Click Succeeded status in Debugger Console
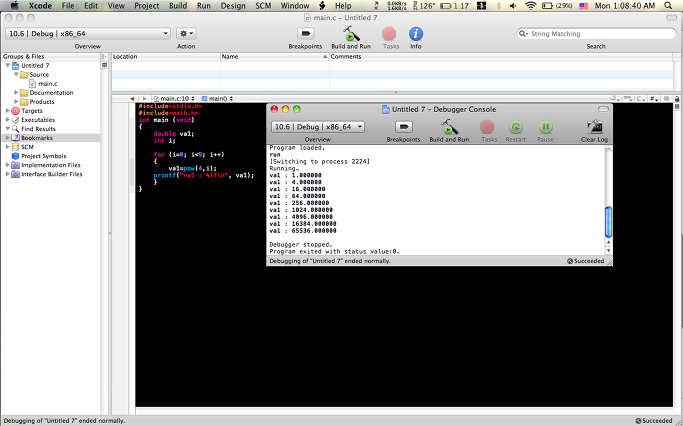 pos(586,261)
